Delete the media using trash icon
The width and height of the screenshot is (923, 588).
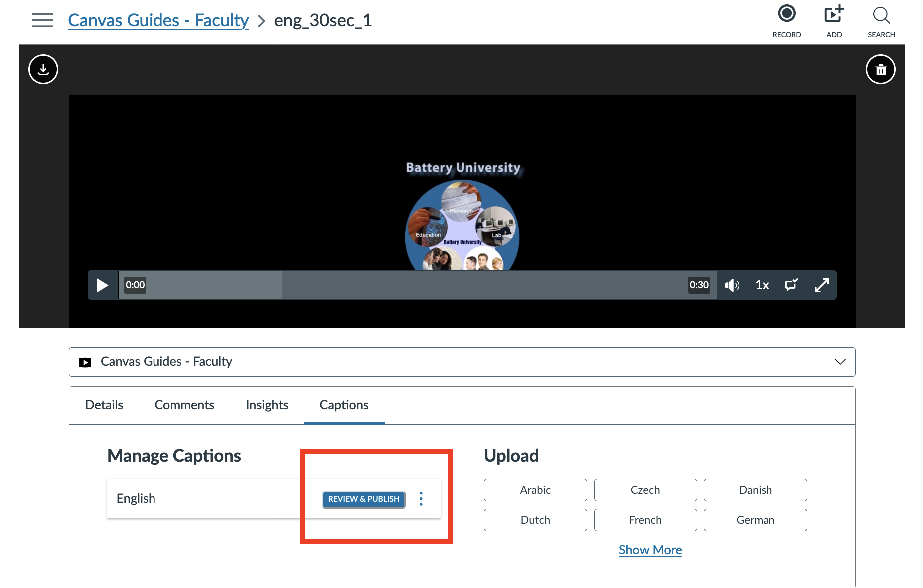[x=880, y=69]
